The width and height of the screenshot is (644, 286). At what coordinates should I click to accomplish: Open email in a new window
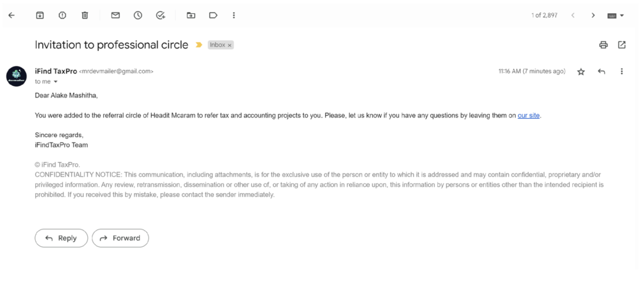[622, 45]
